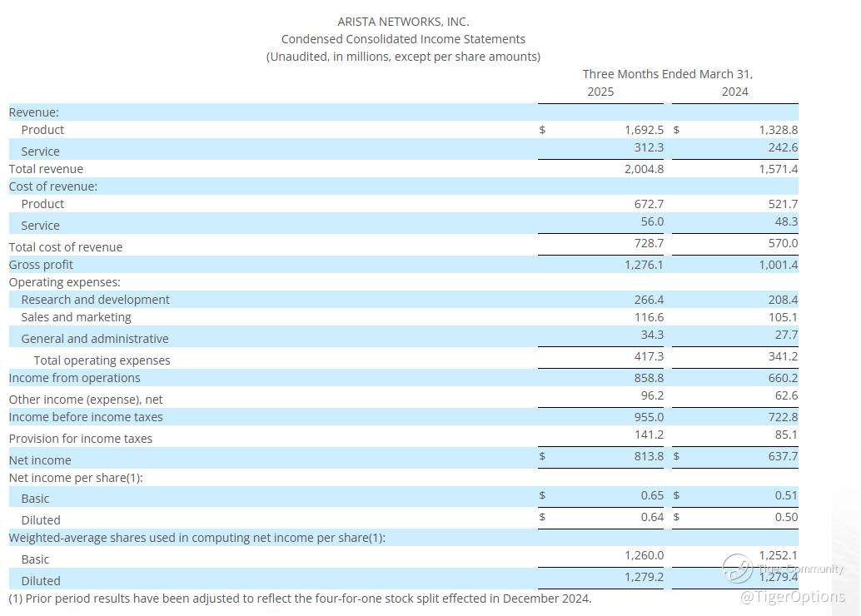
Task: Click other income value 96.2
Action: (652, 396)
